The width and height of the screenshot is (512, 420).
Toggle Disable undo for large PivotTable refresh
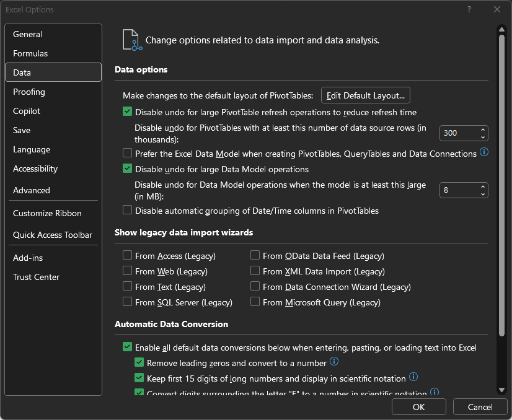point(127,112)
